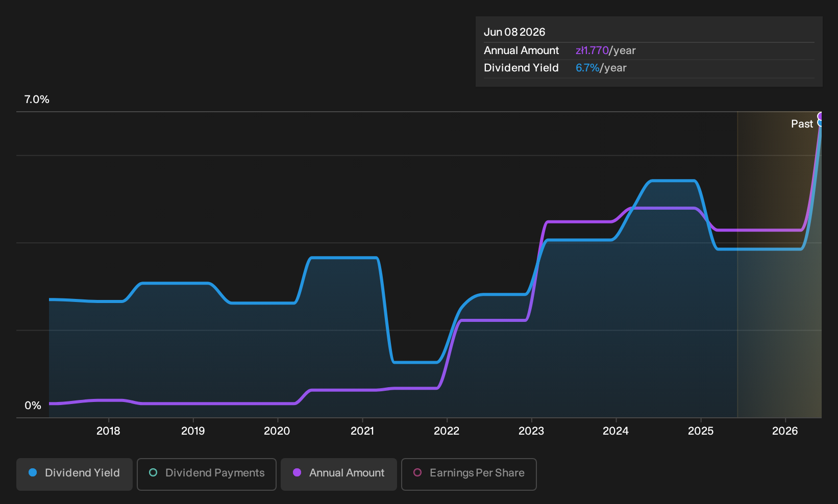The width and height of the screenshot is (838, 504).
Task: Click the 2018 x-axis label
Action: pos(108,431)
